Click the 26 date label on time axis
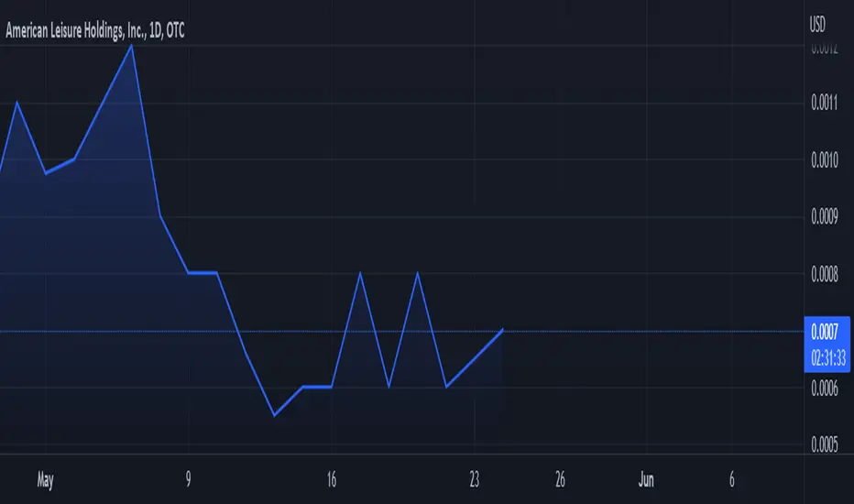Screen dimensions: 854x504 (560, 479)
